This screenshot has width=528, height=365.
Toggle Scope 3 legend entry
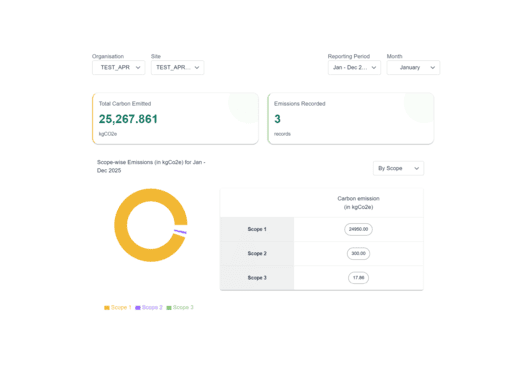point(180,307)
